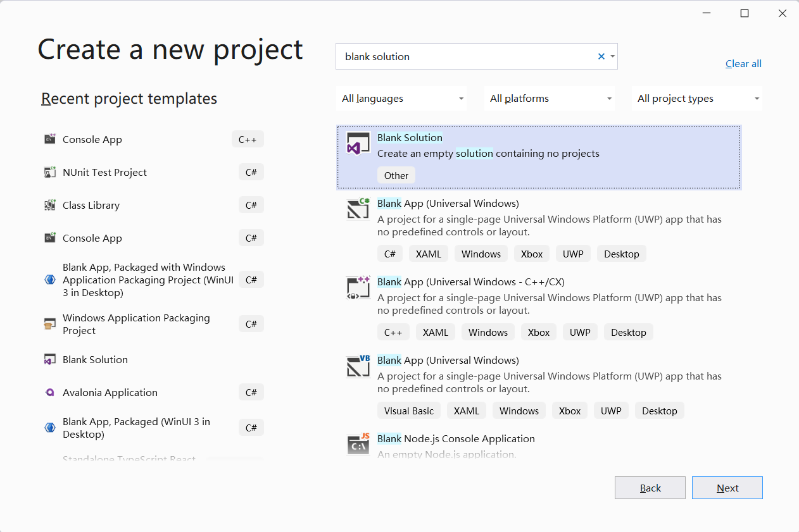Go back with the Back button

tap(650, 488)
